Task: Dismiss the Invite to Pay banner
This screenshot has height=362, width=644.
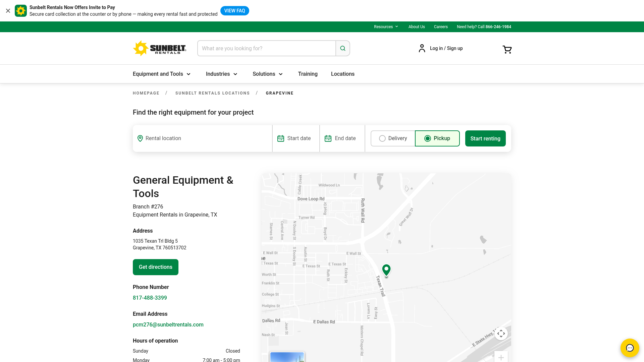Action: (8, 10)
